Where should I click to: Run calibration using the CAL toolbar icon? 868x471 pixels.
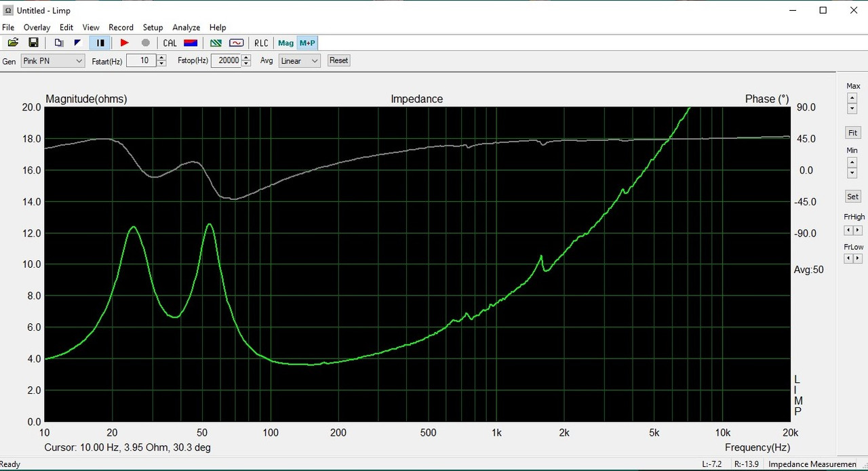coord(170,43)
